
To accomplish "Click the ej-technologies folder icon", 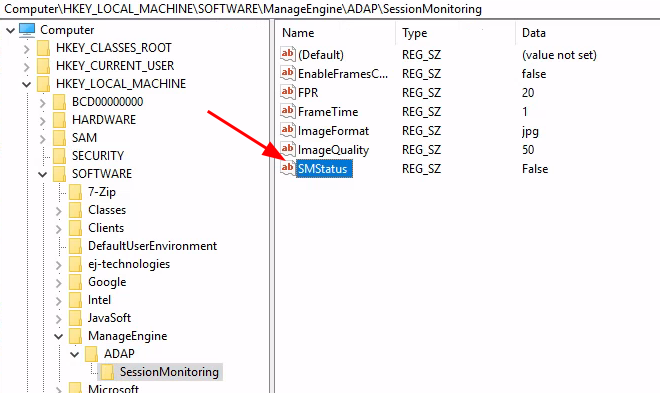I will point(75,264).
